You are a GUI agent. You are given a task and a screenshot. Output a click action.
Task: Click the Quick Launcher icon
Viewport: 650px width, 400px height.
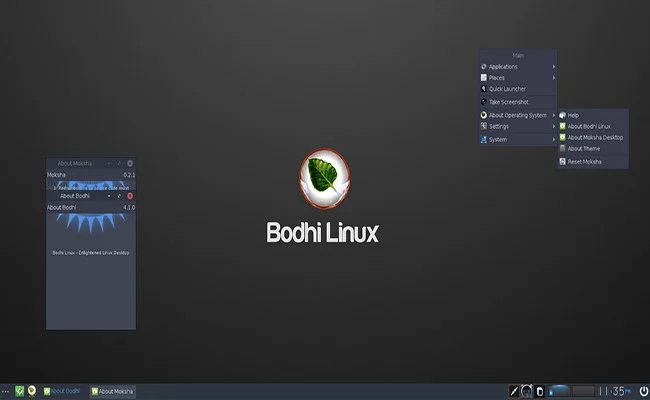point(484,89)
